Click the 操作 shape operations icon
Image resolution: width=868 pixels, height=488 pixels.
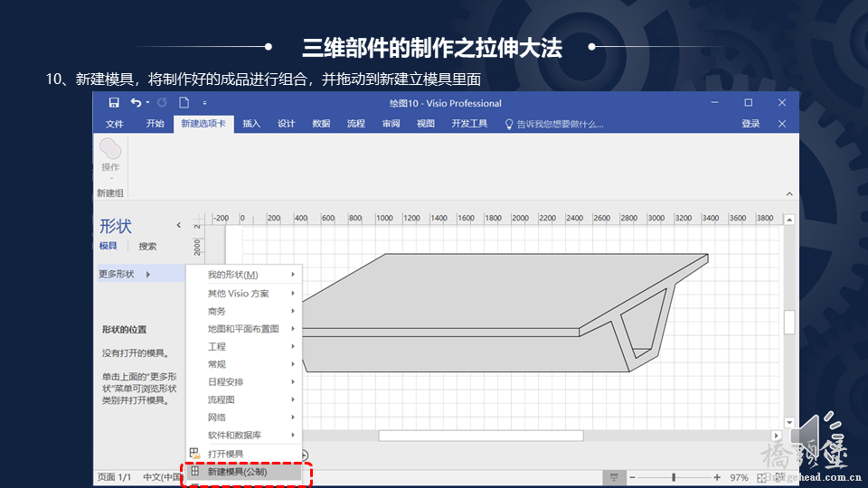pos(110,149)
